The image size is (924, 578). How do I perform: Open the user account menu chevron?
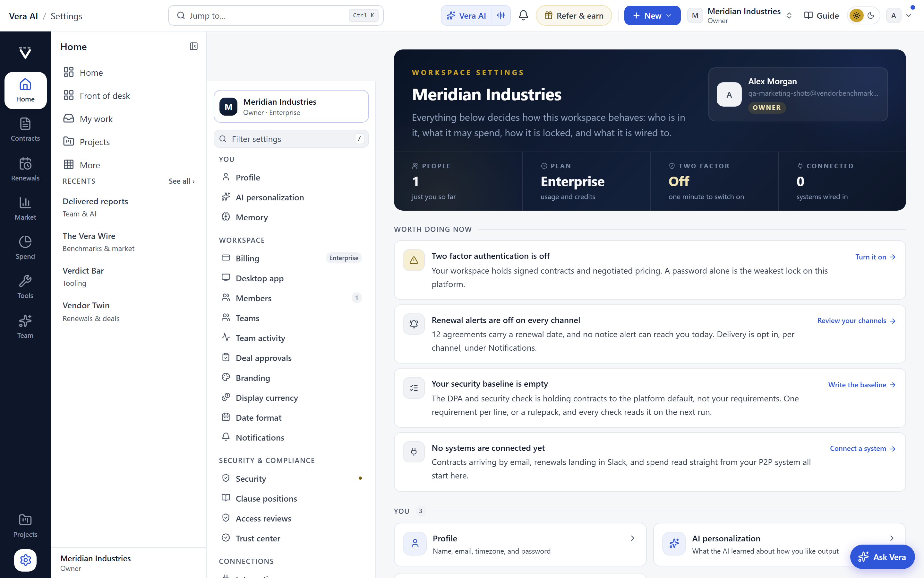pyautogui.click(x=909, y=15)
